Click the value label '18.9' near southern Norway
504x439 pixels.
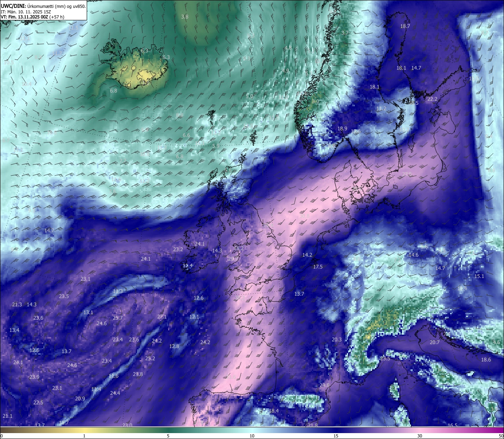342,129
